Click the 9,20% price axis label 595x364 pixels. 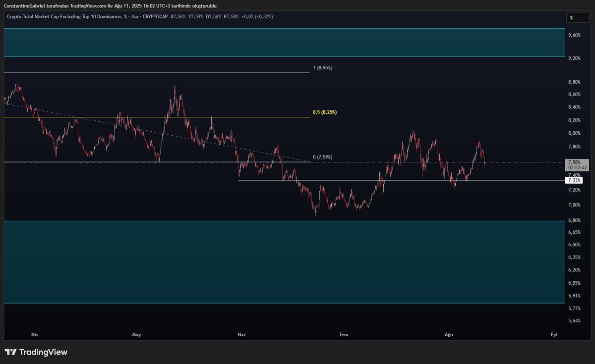click(x=574, y=58)
